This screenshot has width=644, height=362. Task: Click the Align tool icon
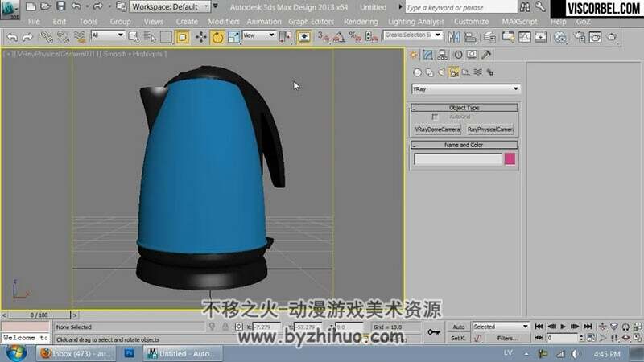(470, 37)
